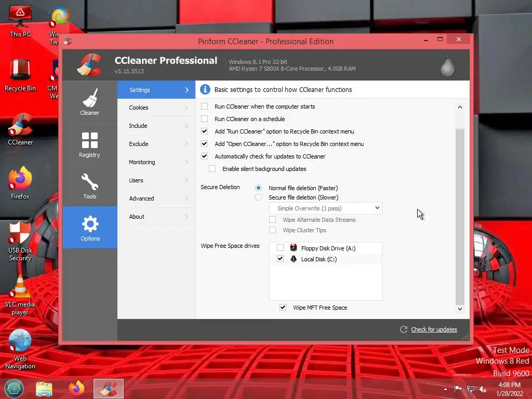Open the Users options tab
The width and height of the screenshot is (532, 399).
click(x=156, y=180)
